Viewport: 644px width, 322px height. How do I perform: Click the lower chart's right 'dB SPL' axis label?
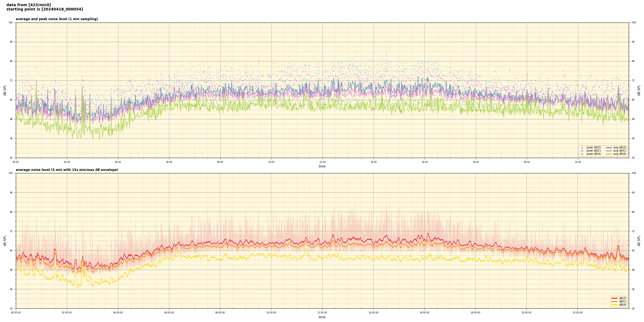point(639,241)
